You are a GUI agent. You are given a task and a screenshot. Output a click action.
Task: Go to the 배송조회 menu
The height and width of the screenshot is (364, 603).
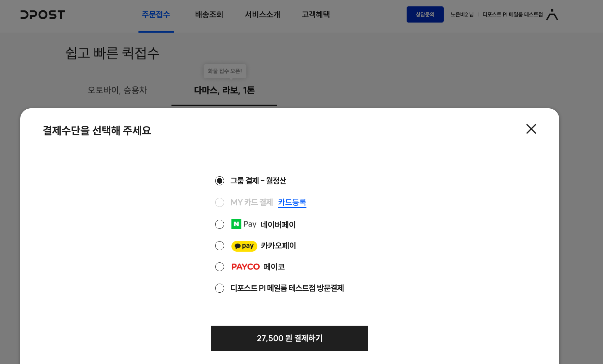click(209, 15)
